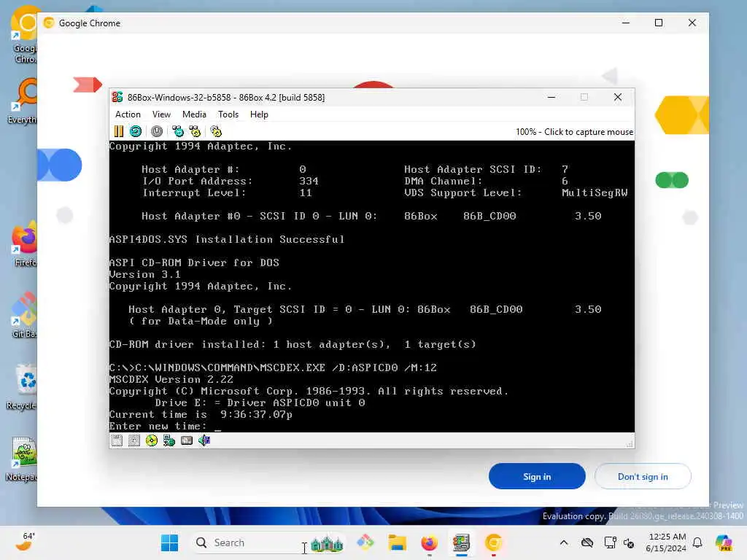The height and width of the screenshot is (560, 747).
Task: Click the taskbar Search box
Action: pyautogui.click(x=269, y=542)
